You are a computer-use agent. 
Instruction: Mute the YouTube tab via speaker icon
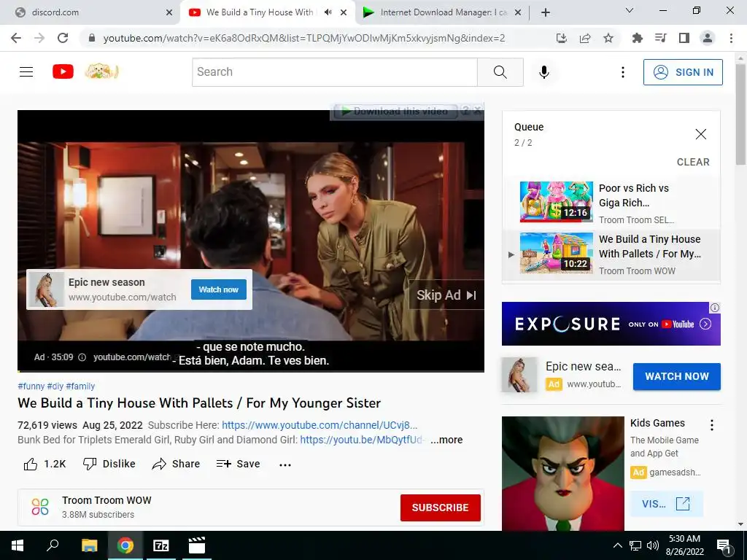coord(328,12)
